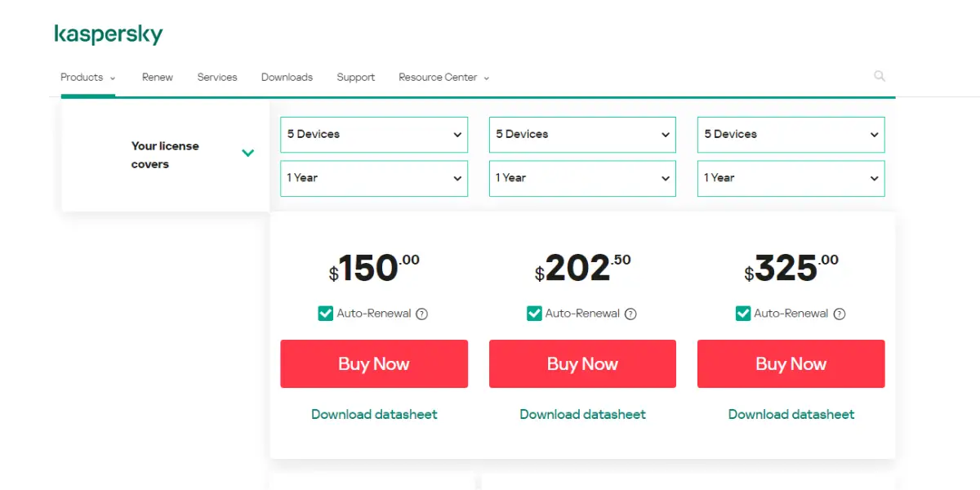Open the 5 Devices dropdown above $325.00
980x490 pixels.
791,135
